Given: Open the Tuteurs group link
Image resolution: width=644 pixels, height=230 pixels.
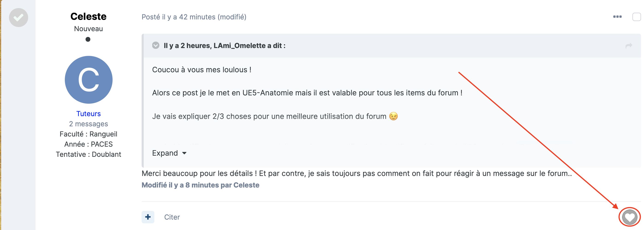Looking at the screenshot, I should point(88,114).
